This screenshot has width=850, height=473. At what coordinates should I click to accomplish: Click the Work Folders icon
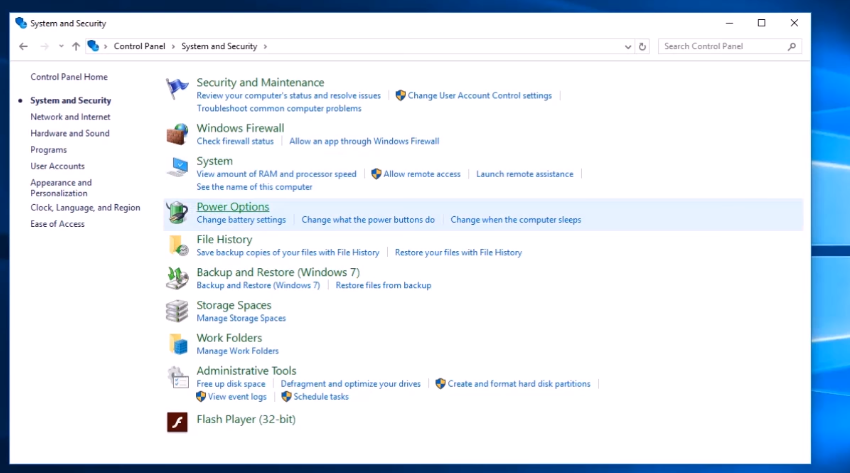click(177, 344)
